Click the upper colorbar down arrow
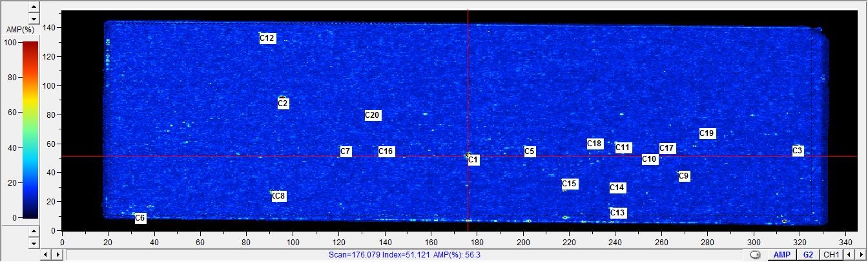The image size is (868, 262). click(34, 19)
